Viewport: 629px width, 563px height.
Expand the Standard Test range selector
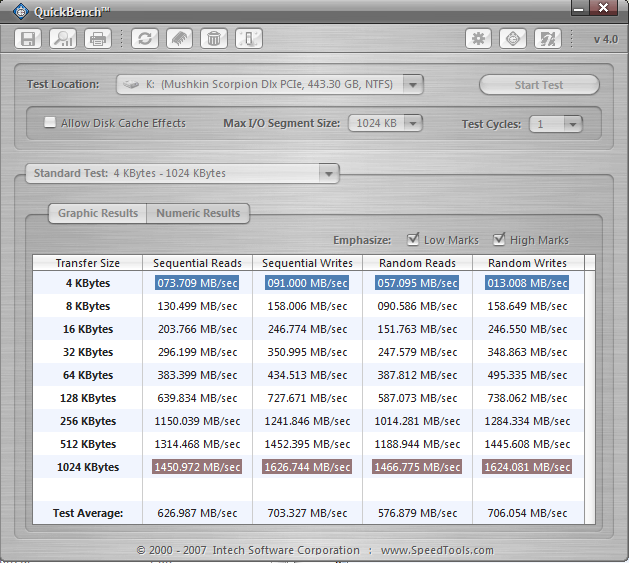tap(328, 174)
